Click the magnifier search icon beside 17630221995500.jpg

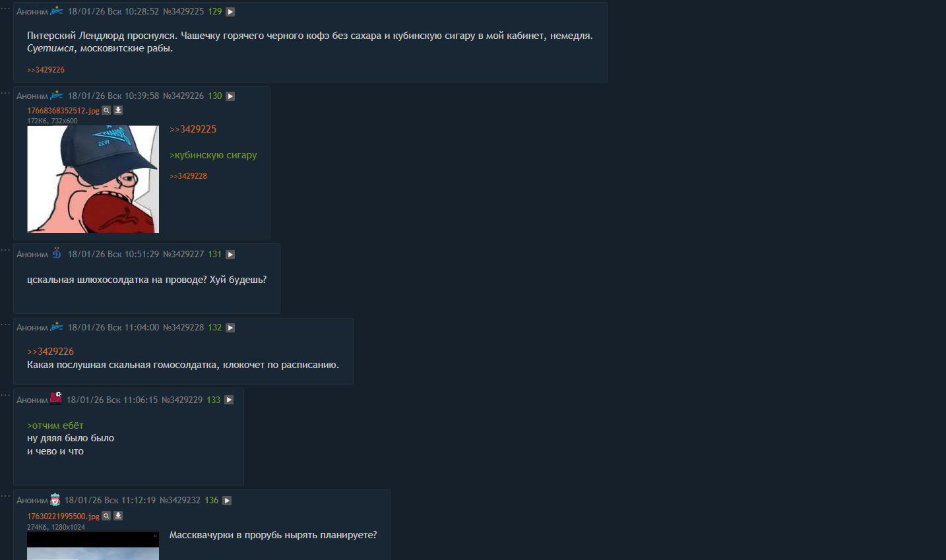[106, 516]
